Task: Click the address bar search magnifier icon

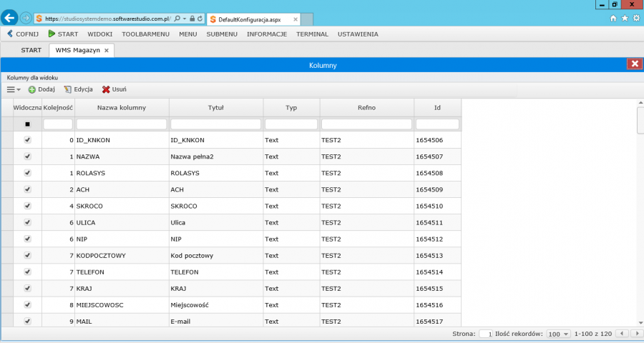Action: click(177, 19)
